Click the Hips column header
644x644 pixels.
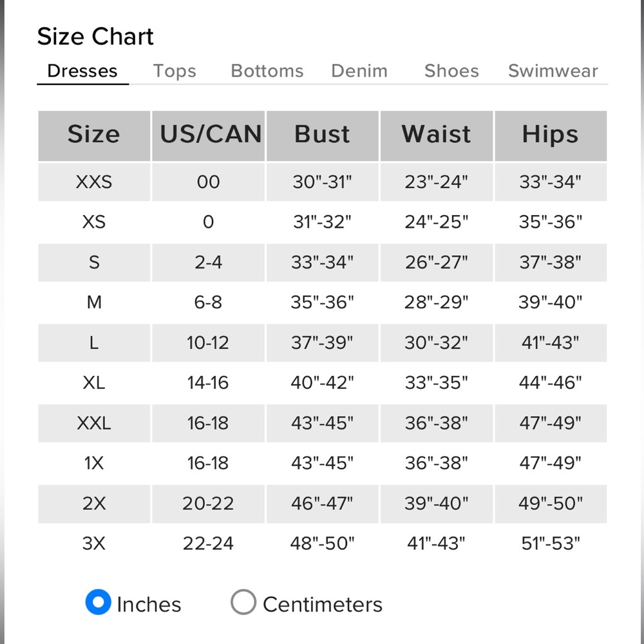click(550, 135)
